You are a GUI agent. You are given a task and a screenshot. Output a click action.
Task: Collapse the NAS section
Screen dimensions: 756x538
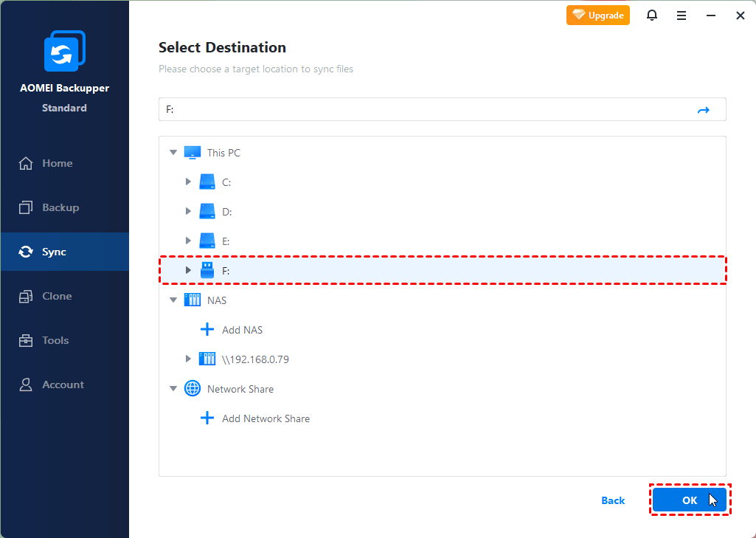[x=173, y=300]
